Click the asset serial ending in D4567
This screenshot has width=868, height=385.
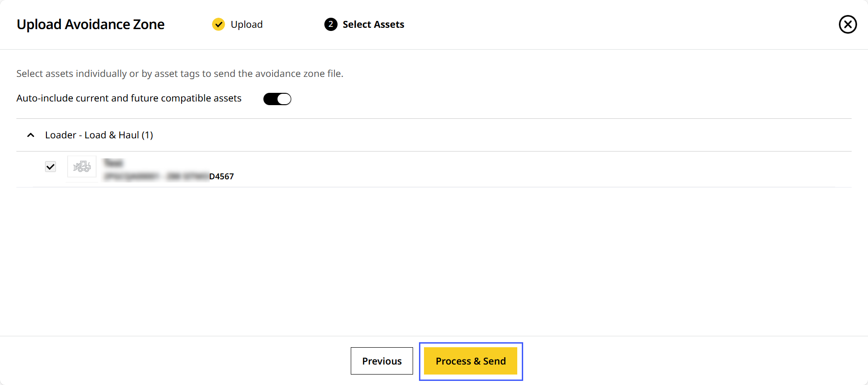pyautogui.click(x=222, y=177)
